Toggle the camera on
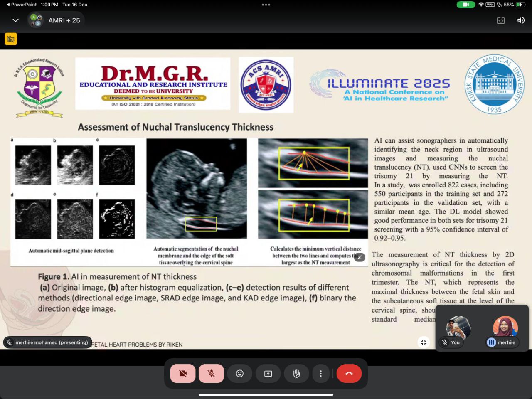532x399 pixels. click(183, 374)
